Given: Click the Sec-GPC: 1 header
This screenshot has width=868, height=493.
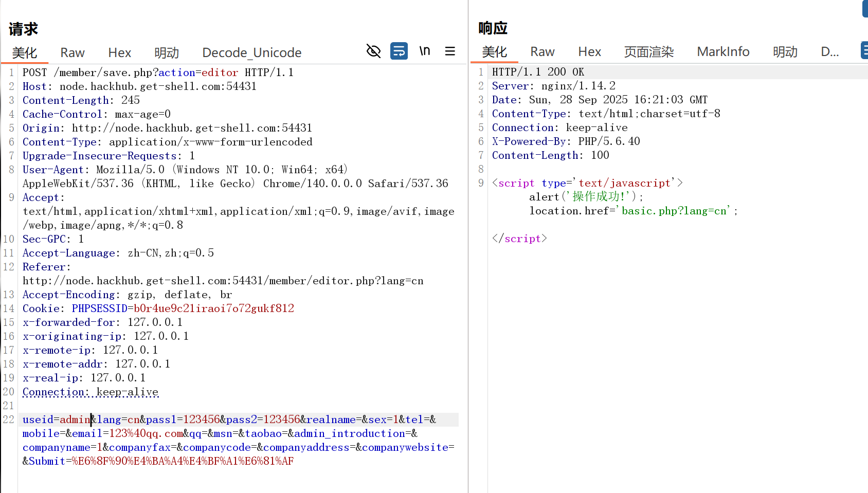Looking at the screenshot, I should (x=53, y=239).
